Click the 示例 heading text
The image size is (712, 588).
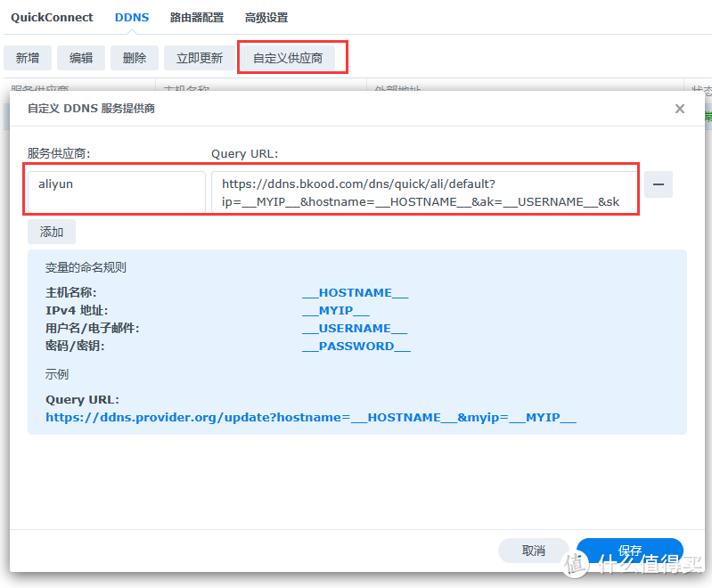(x=57, y=374)
